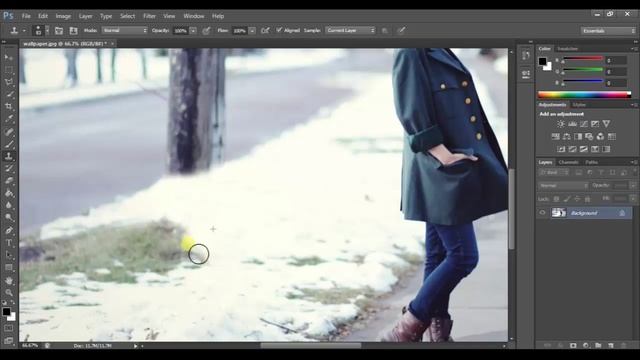
Task: Open the Sample Current Layer dropdown
Action: pos(350,31)
